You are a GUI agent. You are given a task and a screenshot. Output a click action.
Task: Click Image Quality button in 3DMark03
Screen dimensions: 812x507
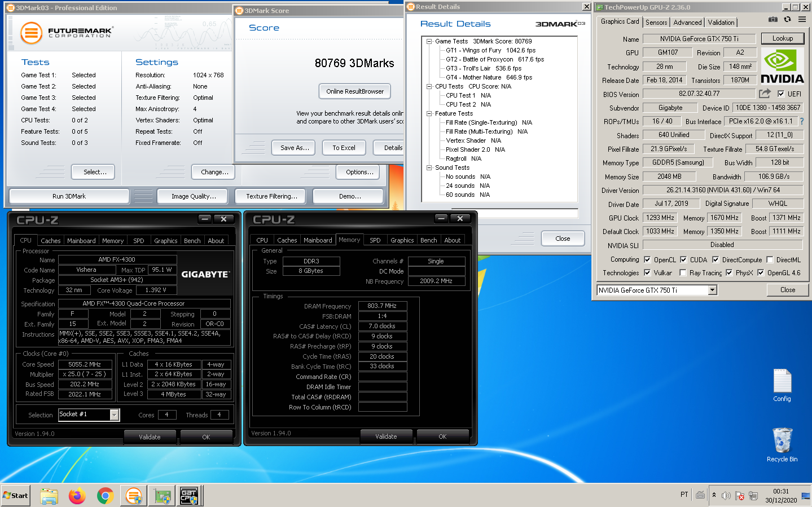pyautogui.click(x=194, y=196)
